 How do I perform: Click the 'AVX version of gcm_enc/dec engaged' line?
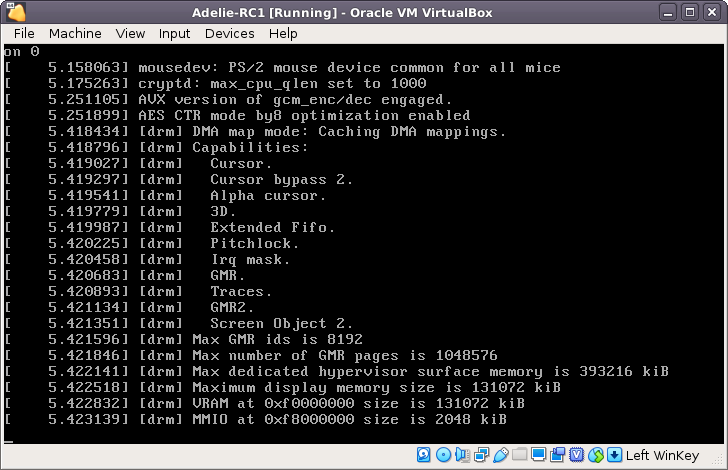(x=228, y=99)
